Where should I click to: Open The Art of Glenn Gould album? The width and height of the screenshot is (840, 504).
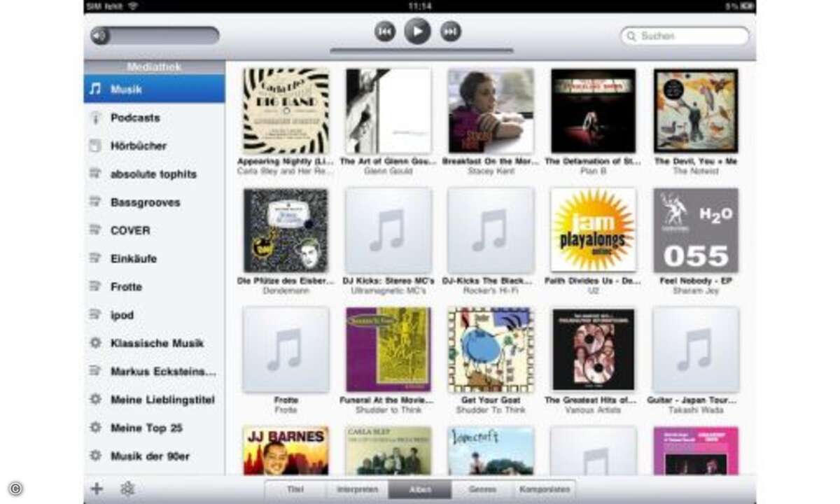pos(388,111)
